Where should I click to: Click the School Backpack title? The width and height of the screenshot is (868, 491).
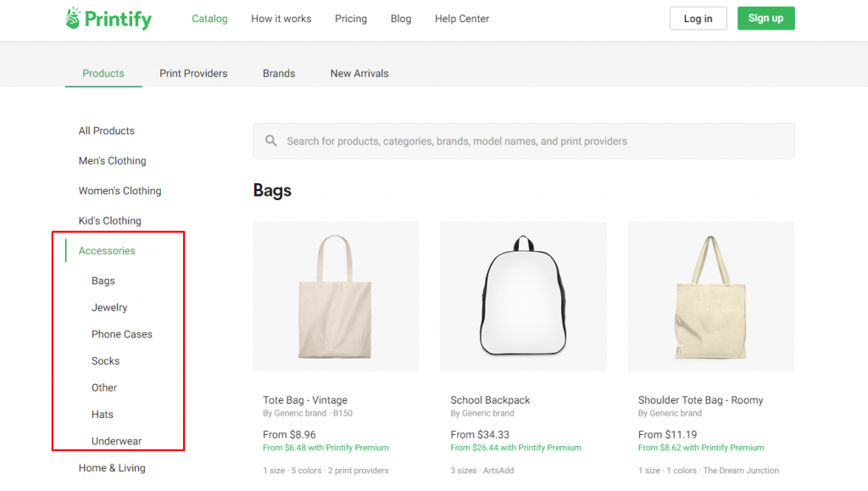click(490, 399)
